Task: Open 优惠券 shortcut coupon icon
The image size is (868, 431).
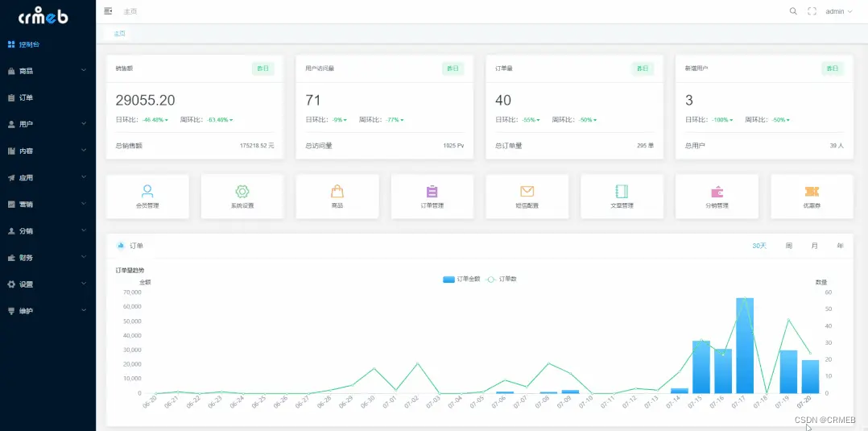Action: 812,192
